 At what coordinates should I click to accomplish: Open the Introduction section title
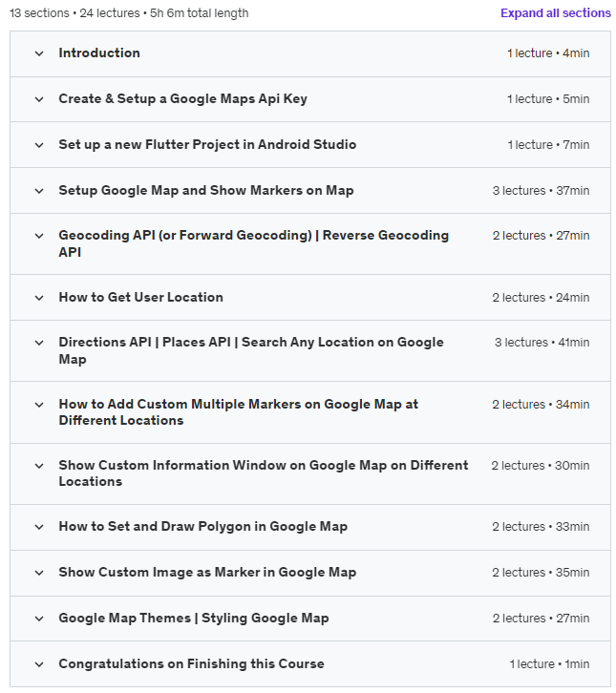99,52
